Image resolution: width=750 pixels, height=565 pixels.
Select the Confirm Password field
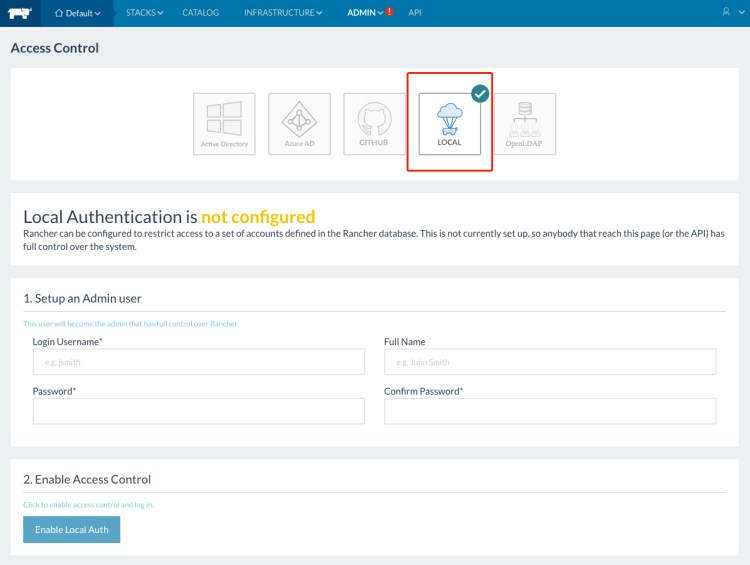click(x=550, y=411)
